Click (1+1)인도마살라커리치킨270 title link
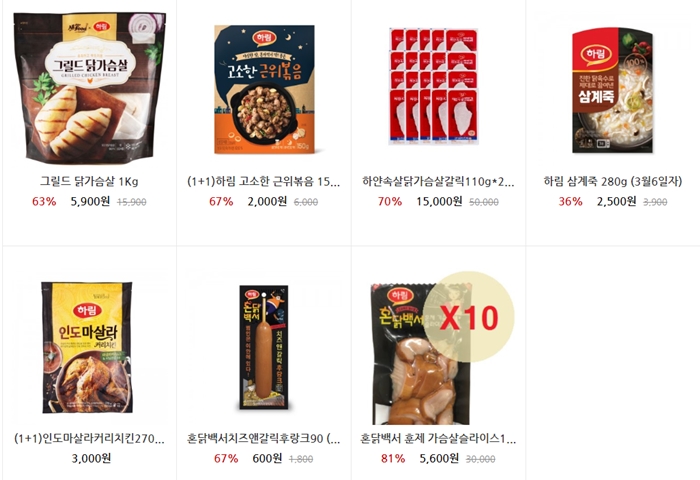Viewport: 700px width, 480px height. coord(89,438)
